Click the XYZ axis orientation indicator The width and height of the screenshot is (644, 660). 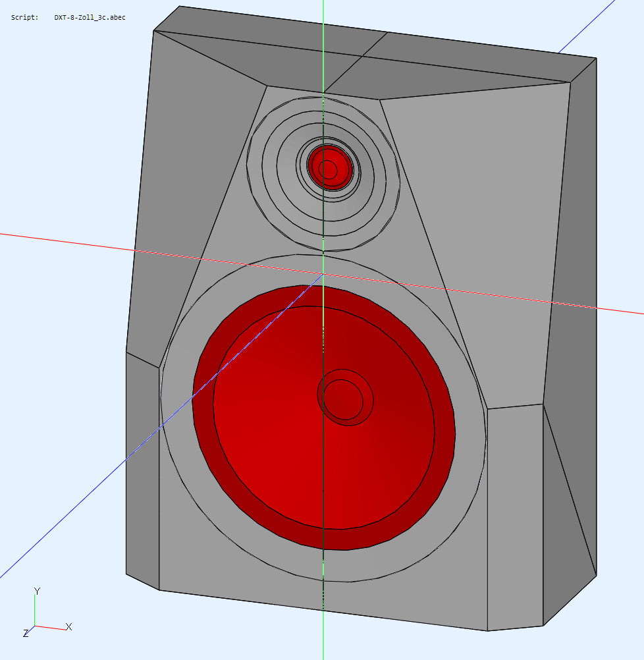[47, 613]
